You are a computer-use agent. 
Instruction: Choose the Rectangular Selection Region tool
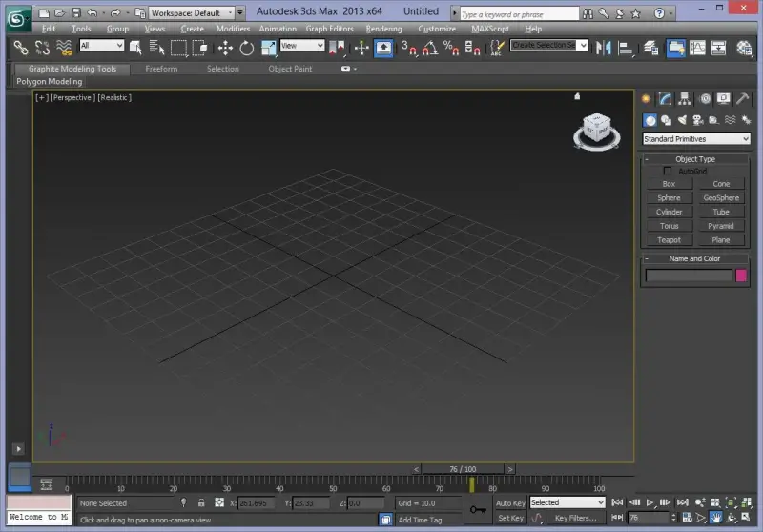[x=178, y=48]
